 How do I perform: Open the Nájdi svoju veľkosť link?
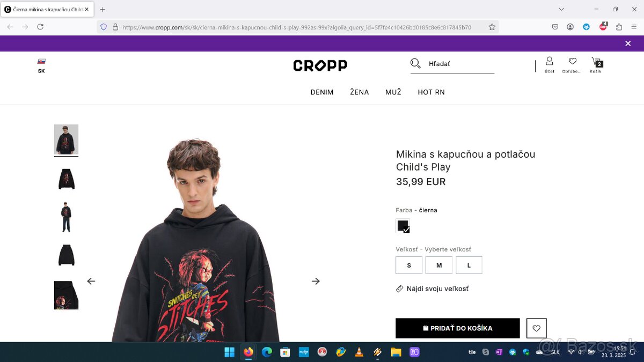click(x=432, y=289)
